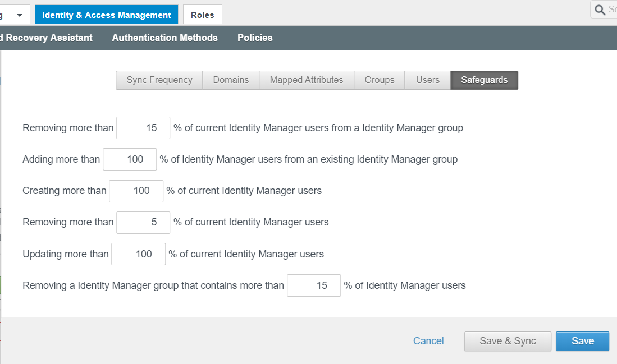Open the Authentication Methods menu
617x364 pixels.
point(164,38)
